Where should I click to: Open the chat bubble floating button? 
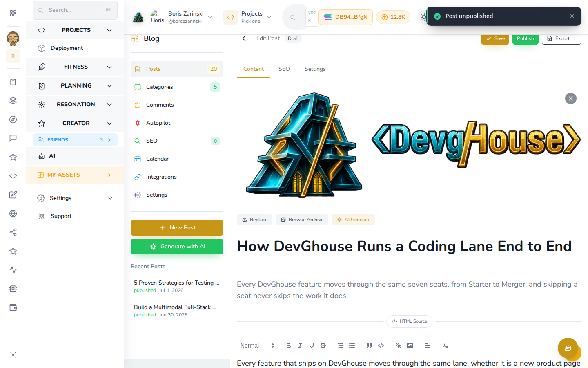[x=568, y=348]
